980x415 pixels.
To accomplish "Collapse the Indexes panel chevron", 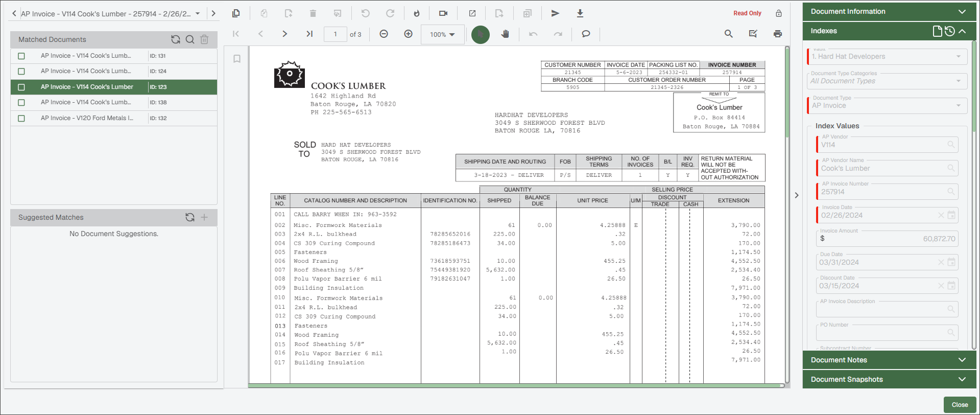I will point(962,31).
